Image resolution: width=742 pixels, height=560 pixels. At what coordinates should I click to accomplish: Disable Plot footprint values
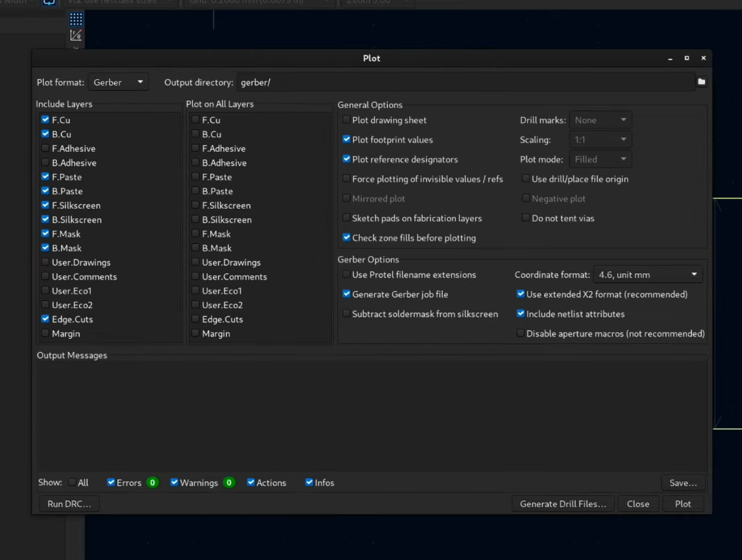click(346, 139)
